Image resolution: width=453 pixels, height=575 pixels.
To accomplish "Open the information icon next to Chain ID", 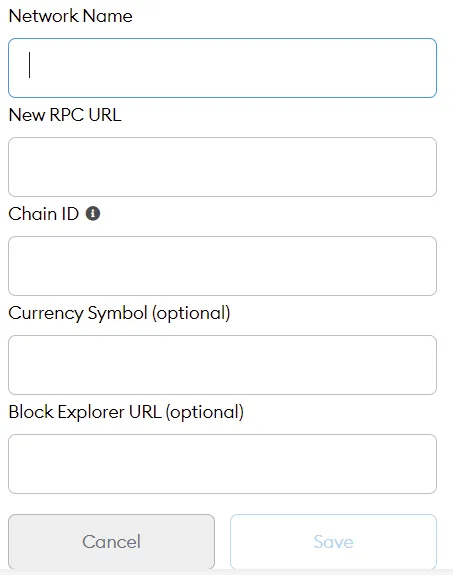I will pos(93,213).
